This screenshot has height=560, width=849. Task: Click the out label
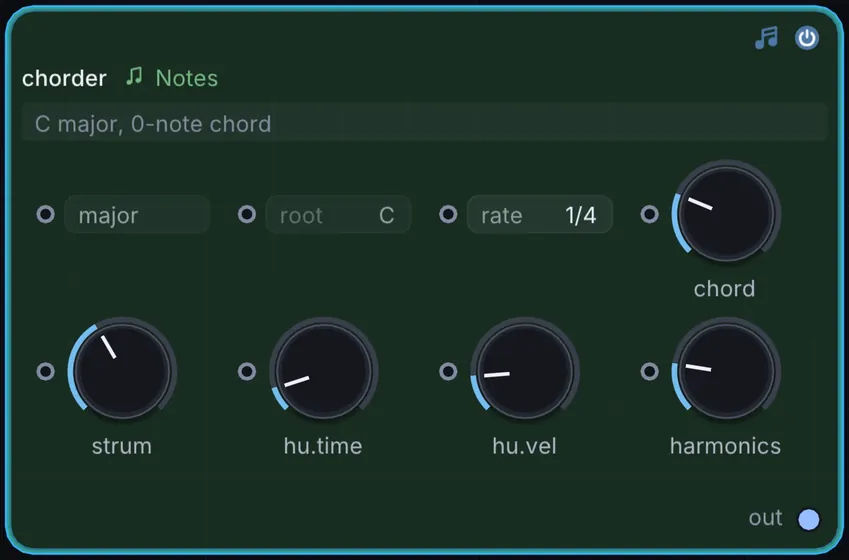pyautogui.click(x=766, y=518)
